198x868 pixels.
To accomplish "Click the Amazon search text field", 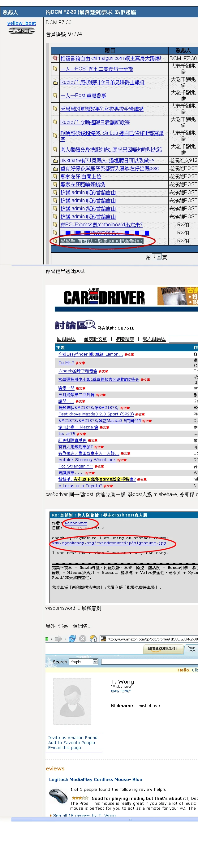I will pyautogui.click(x=149, y=662).
